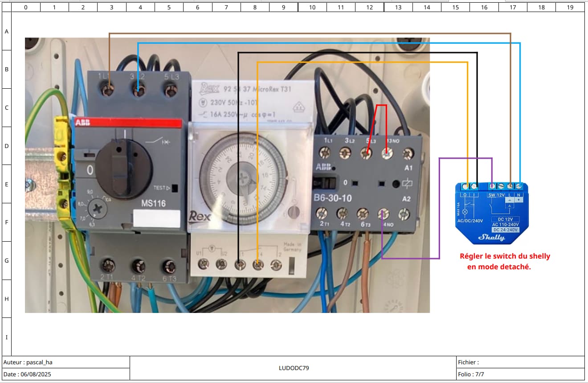Viewport: 588px width, 383px height.
Task: Click column header 10
Action: pos(312,7)
